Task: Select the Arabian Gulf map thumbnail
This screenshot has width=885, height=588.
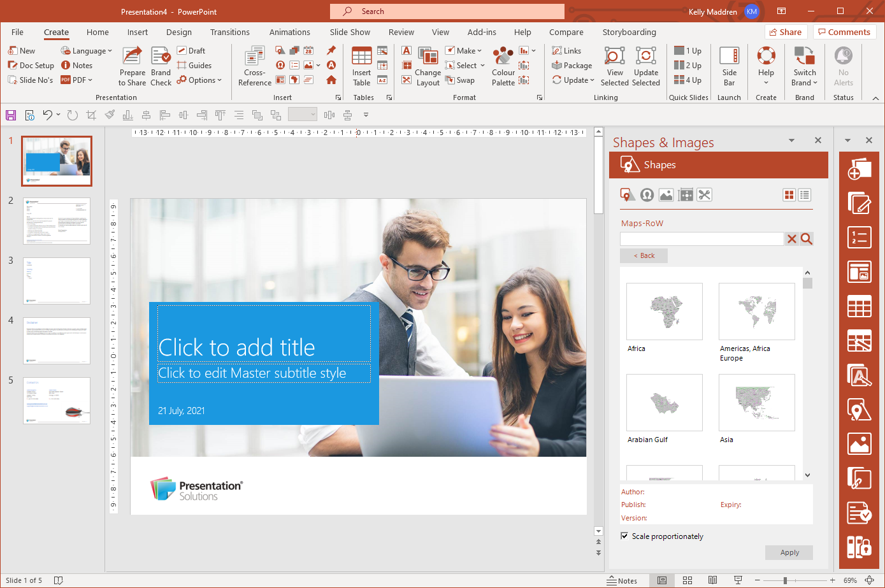Action: point(665,403)
